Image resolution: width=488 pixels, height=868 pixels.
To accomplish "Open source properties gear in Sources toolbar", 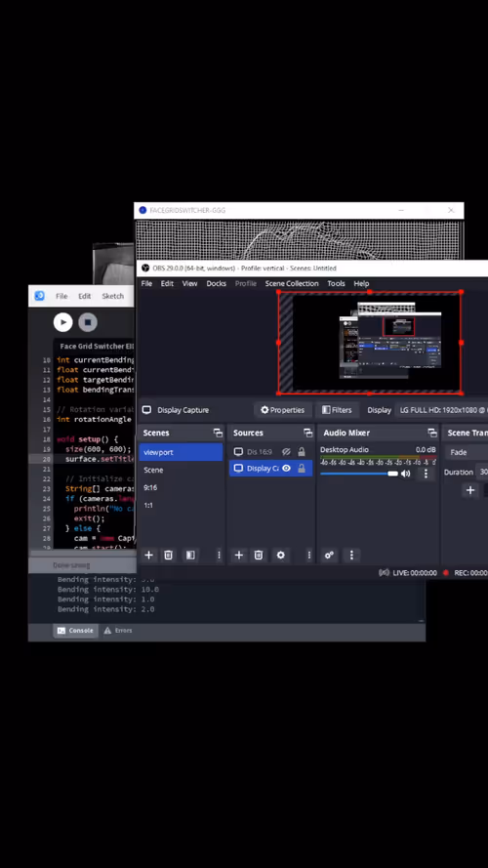I will pyautogui.click(x=280, y=555).
